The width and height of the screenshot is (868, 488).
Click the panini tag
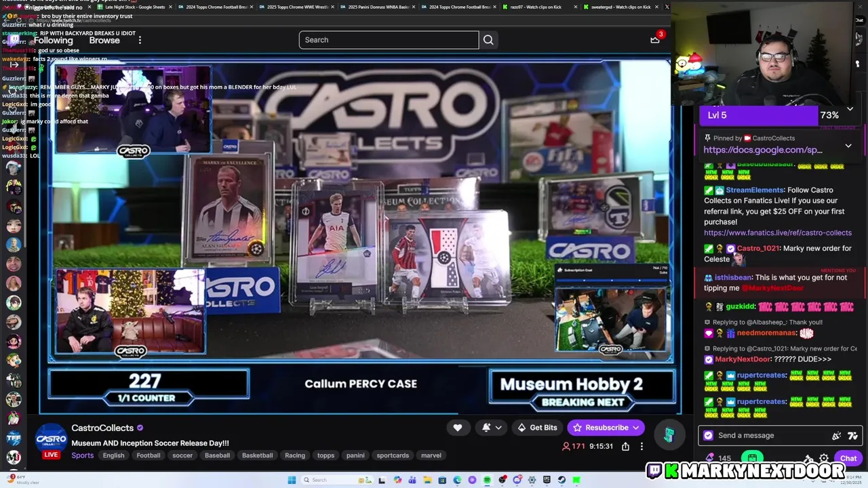(355, 455)
